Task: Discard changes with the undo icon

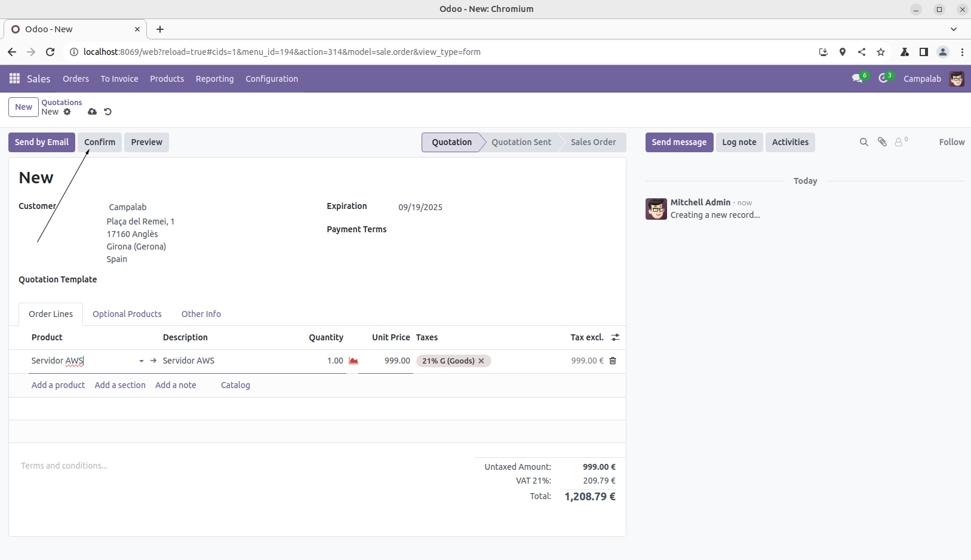Action: coord(108,112)
